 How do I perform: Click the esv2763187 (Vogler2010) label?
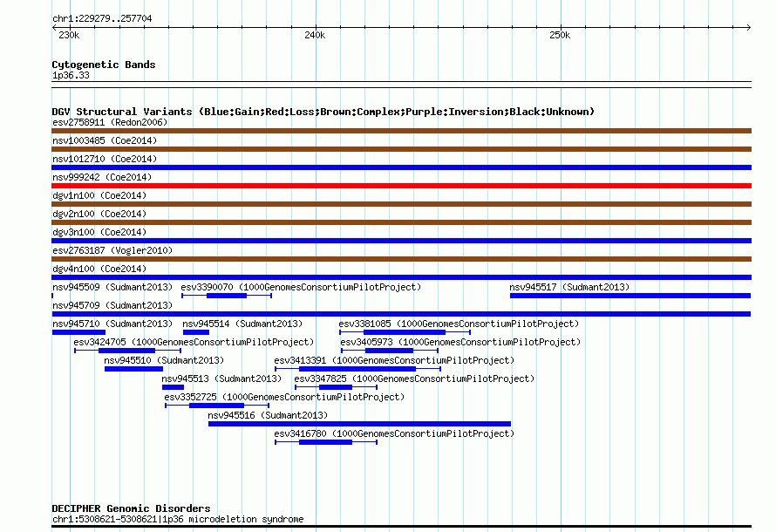pyautogui.click(x=112, y=250)
